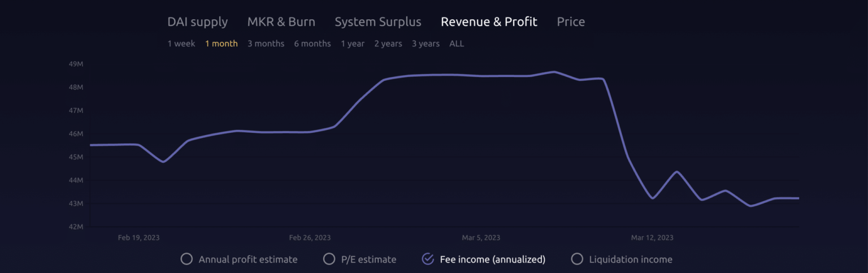The height and width of the screenshot is (273, 868).
Task: Open the System Surplus tab
Action: tap(377, 22)
